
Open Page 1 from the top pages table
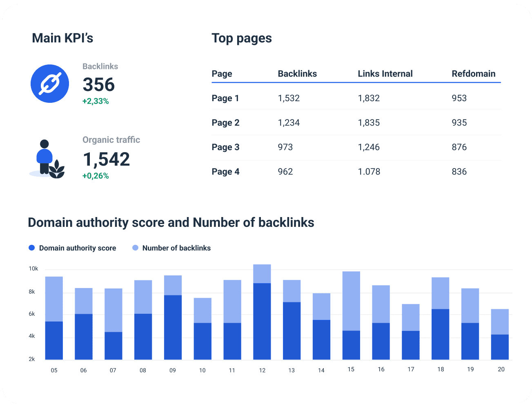click(226, 98)
